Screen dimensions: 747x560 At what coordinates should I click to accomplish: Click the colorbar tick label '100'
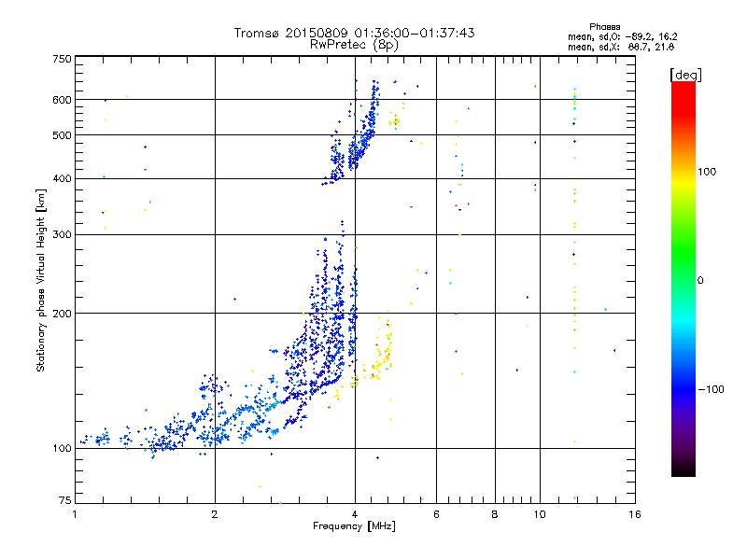click(x=707, y=172)
